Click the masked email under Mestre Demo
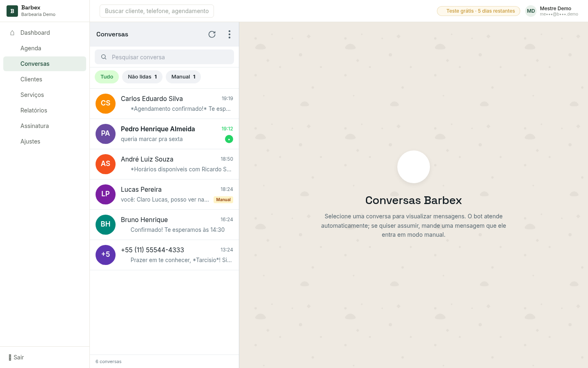 tap(559, 14)
